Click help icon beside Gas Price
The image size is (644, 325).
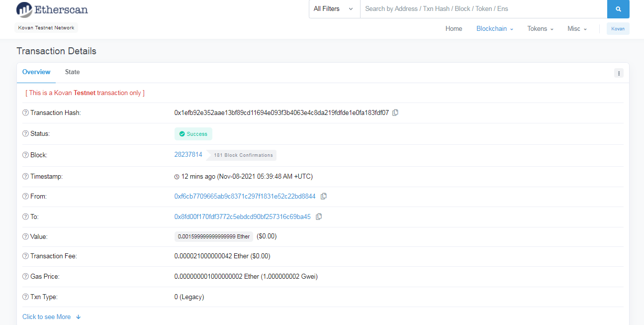click(25, 277)
